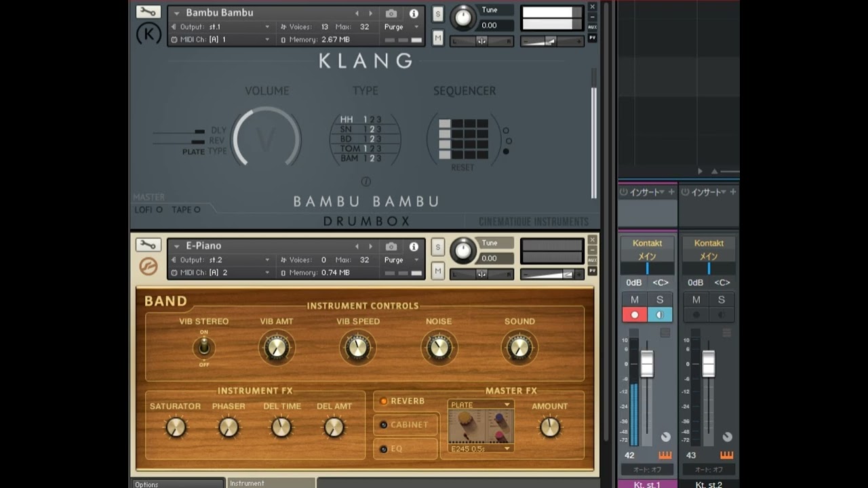The image size is (868, 488).
Task: Click the Klang K logo icon
Action: 149,34
